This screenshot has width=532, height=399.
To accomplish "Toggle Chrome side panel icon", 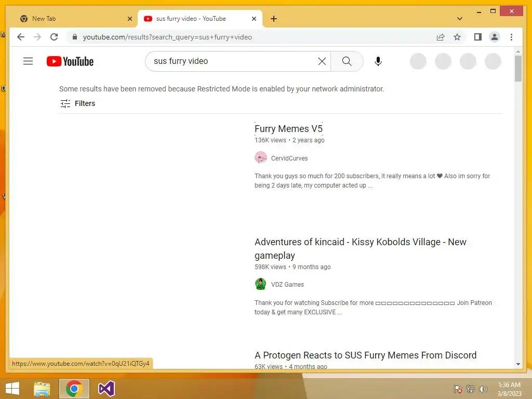I will (478, 37).
